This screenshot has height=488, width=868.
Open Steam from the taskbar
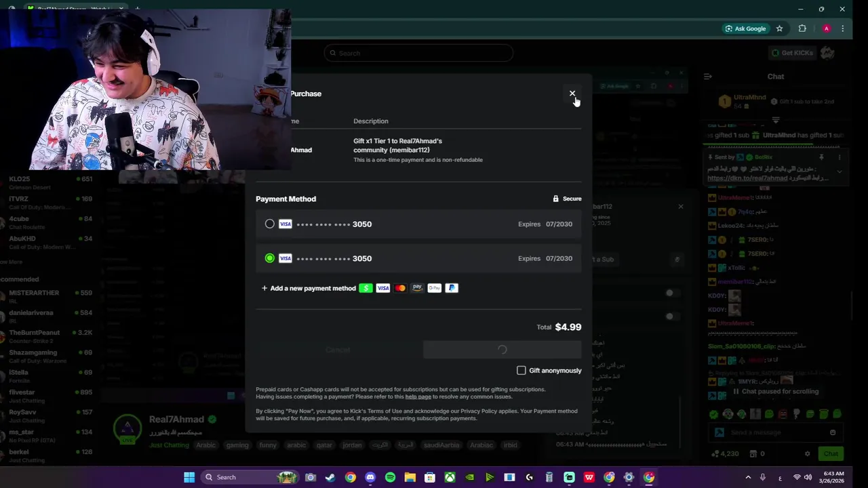coord(330,477)
